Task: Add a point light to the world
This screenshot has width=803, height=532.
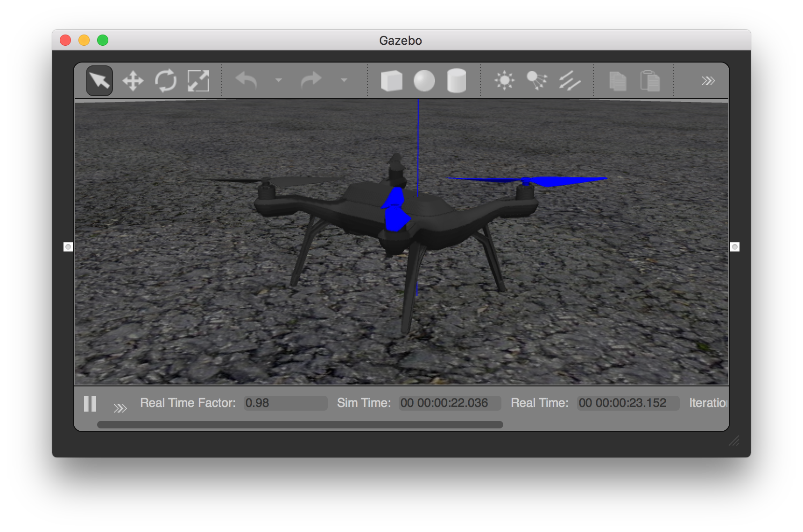Action: (504, 80)
